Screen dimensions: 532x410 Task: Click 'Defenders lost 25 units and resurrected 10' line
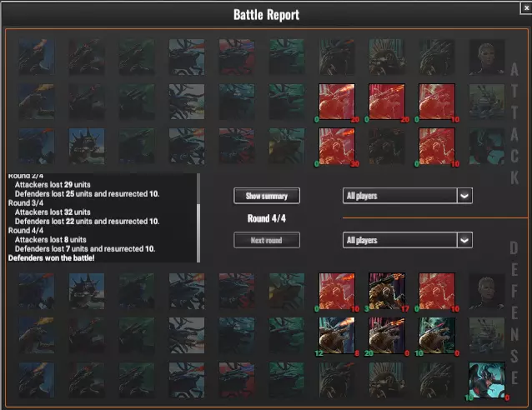coord(87,194)
